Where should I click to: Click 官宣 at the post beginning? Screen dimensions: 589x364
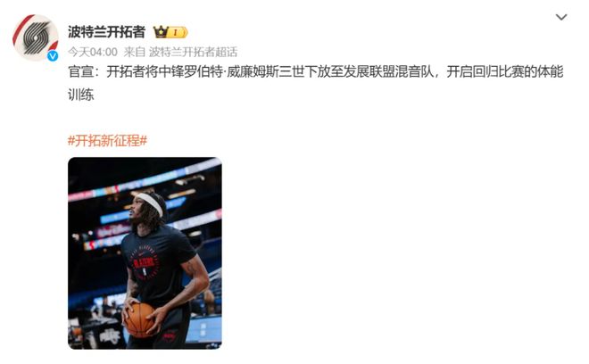click(80, 71)
